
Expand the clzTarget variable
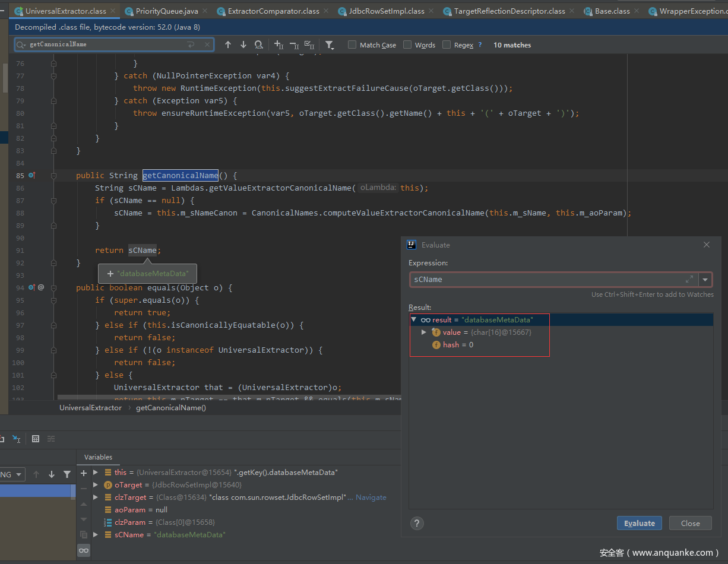pyautogui.click(x=96, y=498)
